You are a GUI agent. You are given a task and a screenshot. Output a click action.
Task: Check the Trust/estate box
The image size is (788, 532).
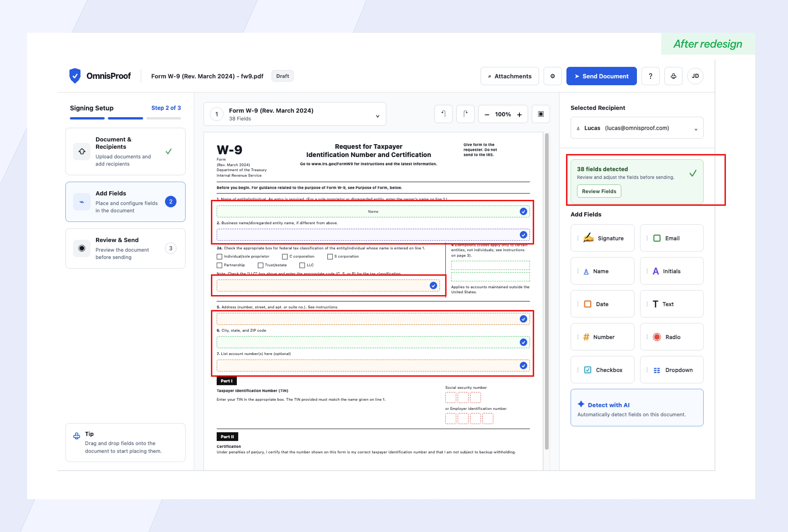click(260, 265)
